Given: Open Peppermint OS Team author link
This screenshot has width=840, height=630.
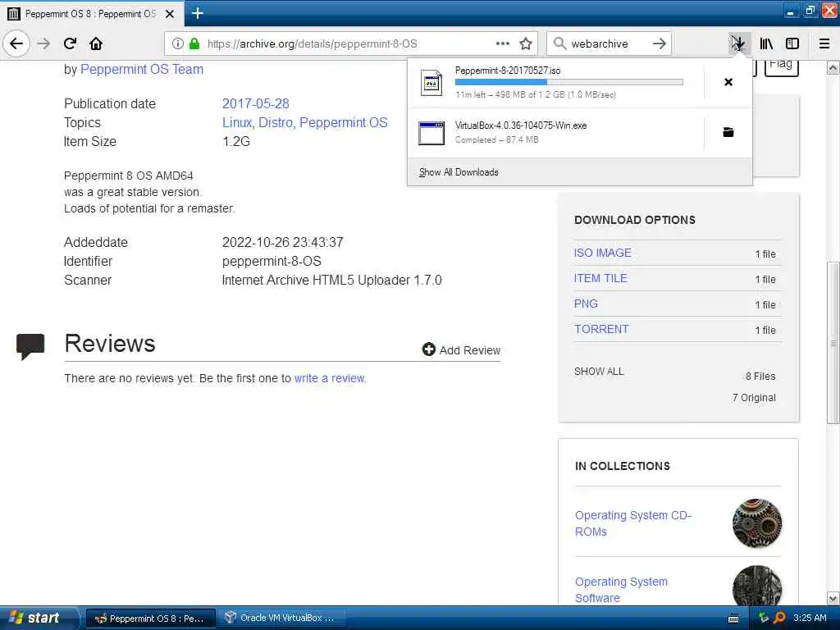Looking at the screenshot, I should pyautogui.click(x=142, y=69).
